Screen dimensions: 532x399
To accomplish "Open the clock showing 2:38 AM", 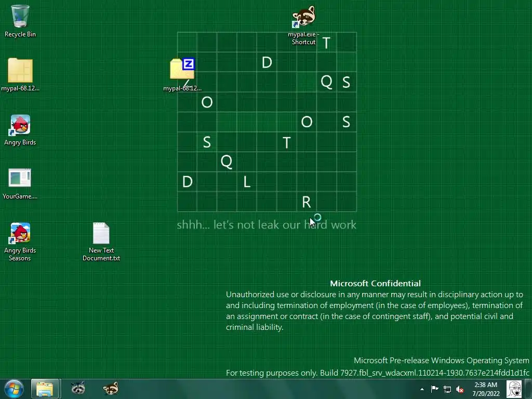I will 486,389.
